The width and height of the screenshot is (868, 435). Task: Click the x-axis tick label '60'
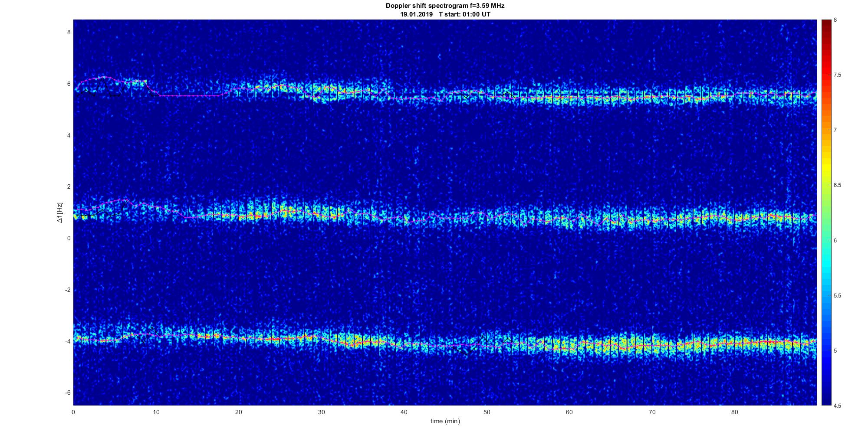pos(569,412)
